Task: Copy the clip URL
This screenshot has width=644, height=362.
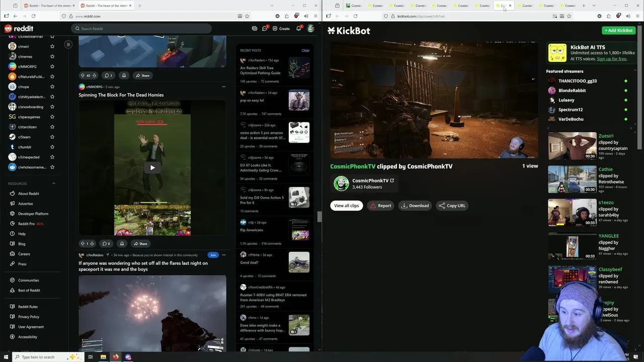Action: click(452, 206)
